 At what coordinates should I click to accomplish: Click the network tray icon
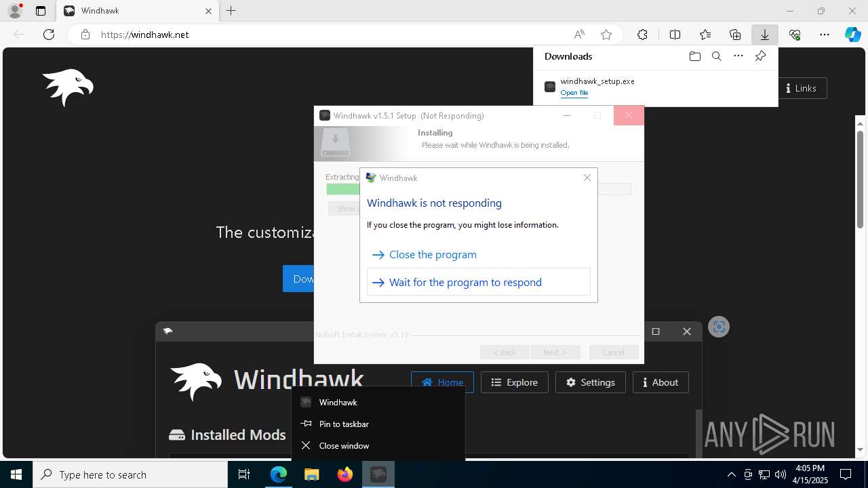pyautogui.click(x=764, y=474)
